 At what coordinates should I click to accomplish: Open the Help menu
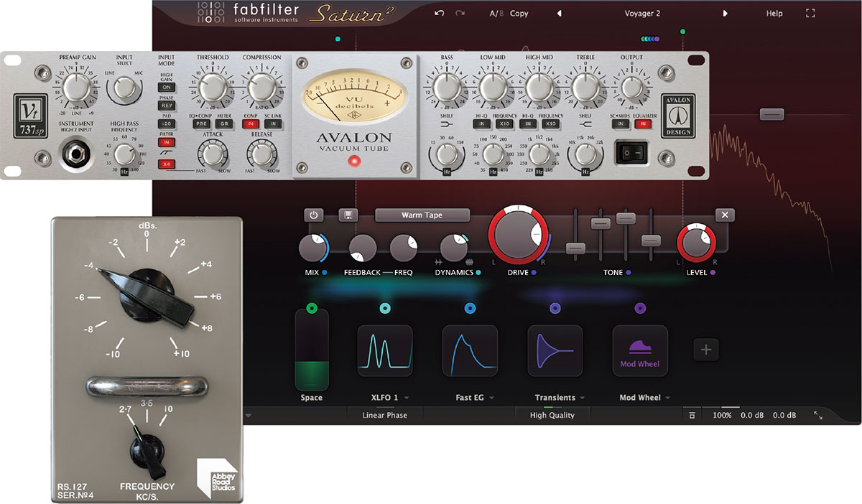coord(774,13)
